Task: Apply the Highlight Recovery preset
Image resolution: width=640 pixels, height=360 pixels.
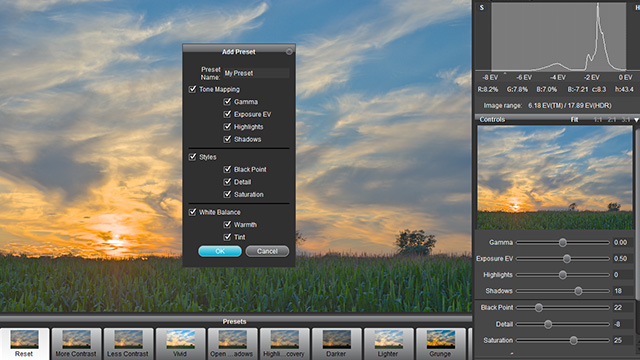Action: (284, 344)
